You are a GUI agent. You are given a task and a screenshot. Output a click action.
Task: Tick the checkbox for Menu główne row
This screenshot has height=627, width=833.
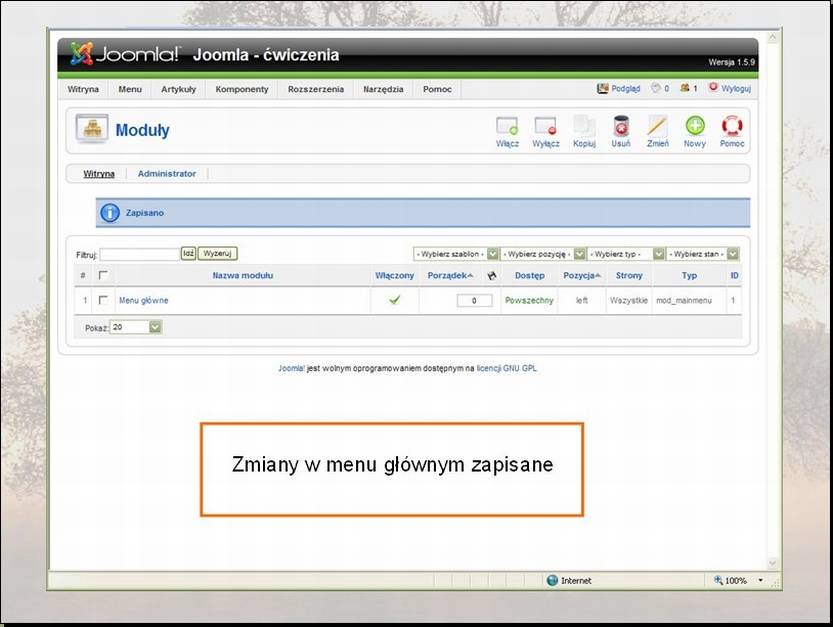point(102,300)
